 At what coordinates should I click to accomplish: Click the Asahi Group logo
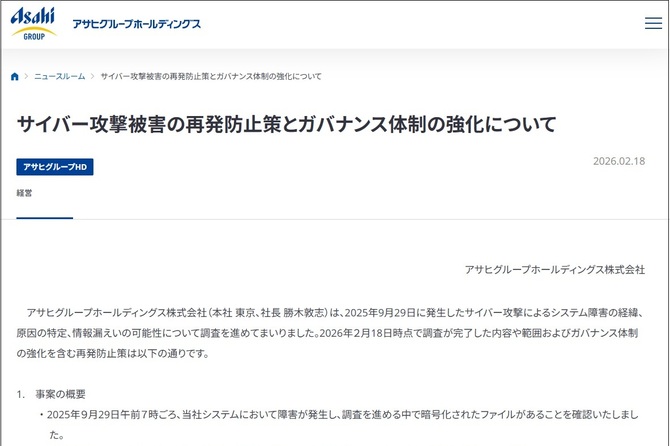point(33,22)
